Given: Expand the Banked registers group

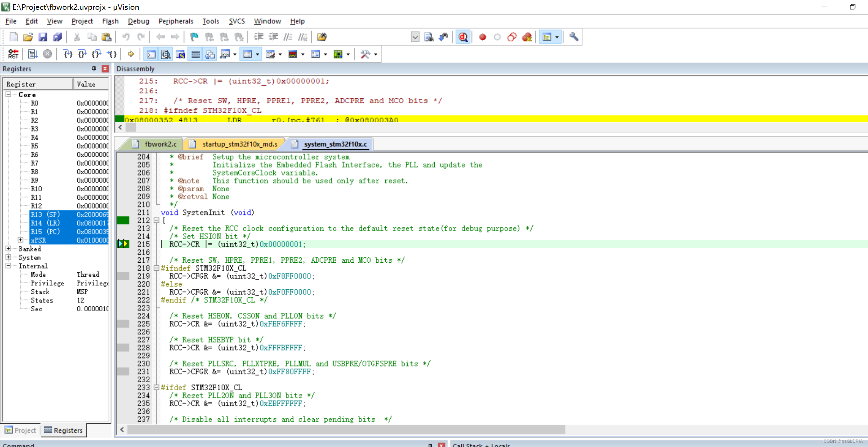Looking at the screenshot, I should [8, 248].
